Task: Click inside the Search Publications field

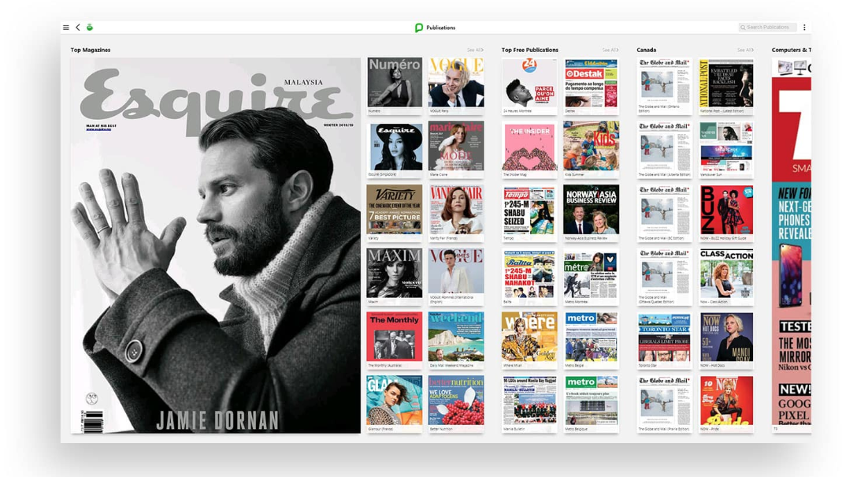Action: click(x=772, y=27)
